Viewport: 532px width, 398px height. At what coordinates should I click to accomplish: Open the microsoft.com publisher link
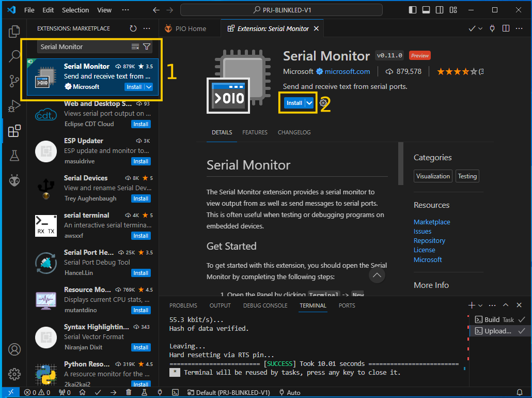(x=347, y=72)
